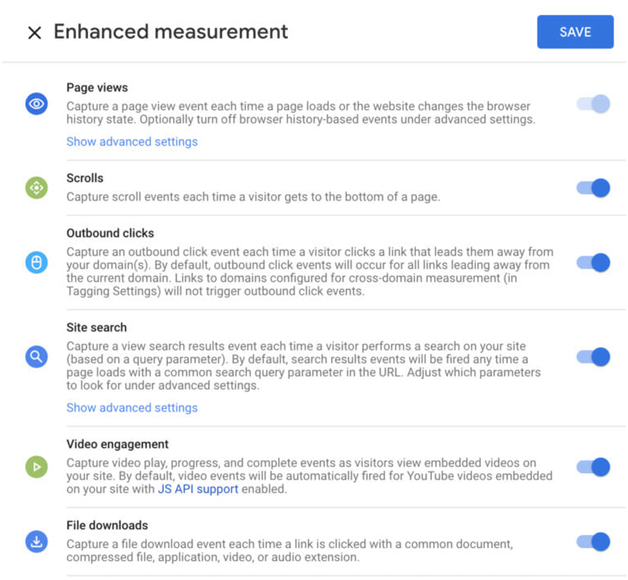Click the Outbound clicks mouse icon
The image size is (628, 580).
36,263
